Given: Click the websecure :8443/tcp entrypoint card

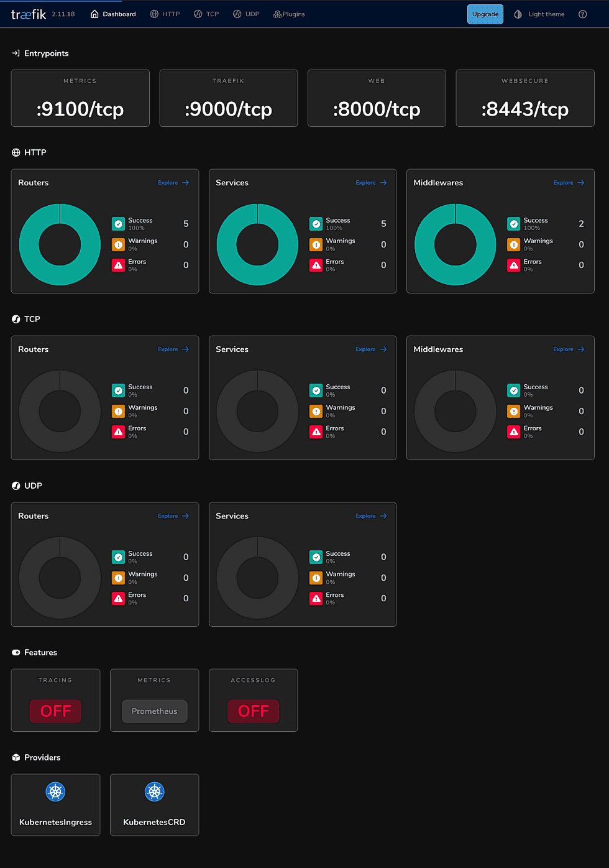Looking at the screenshot, I should [x=524, y=98].
